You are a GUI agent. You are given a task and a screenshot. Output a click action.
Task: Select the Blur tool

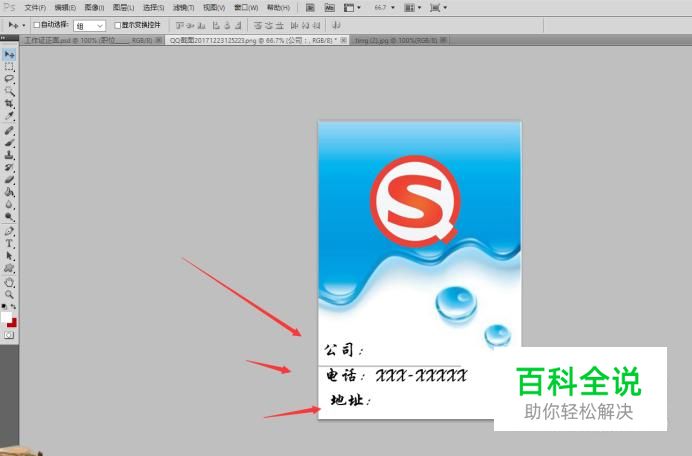click(9, 205)
